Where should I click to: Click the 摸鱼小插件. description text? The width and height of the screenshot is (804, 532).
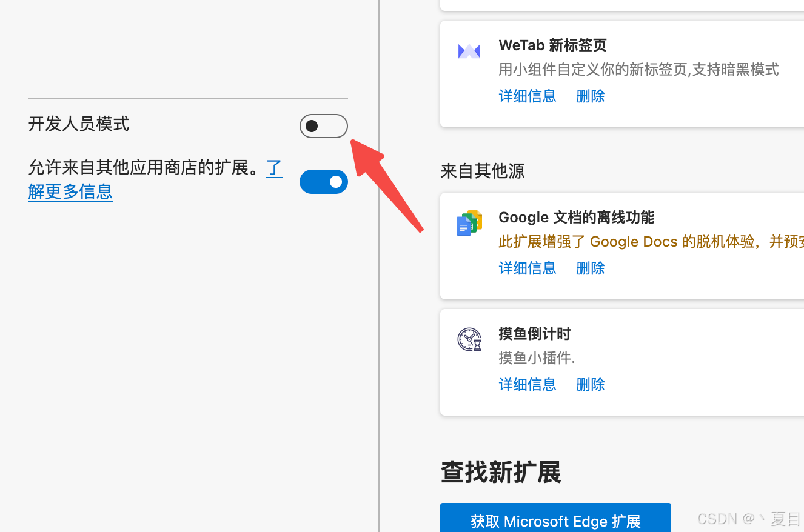click(x=537, y=358)
